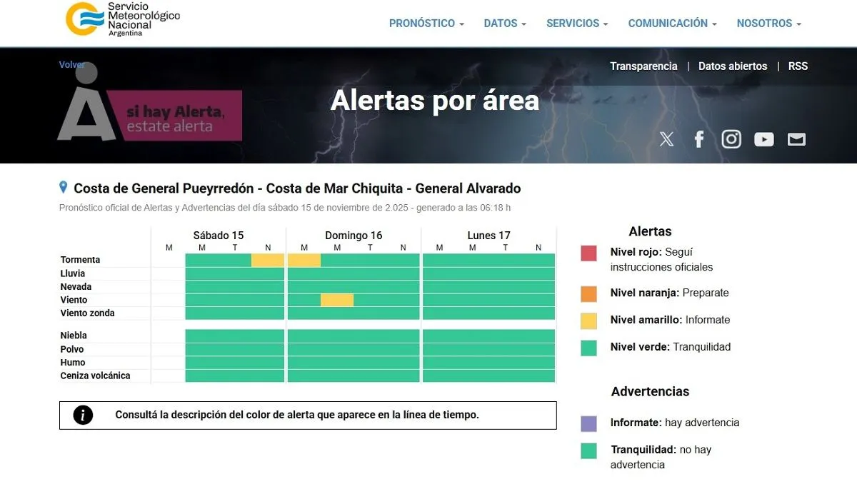The height and width of the screenshot is (504, 857).
Task: Open the Datos abiertos link
Action: [733, 66]
